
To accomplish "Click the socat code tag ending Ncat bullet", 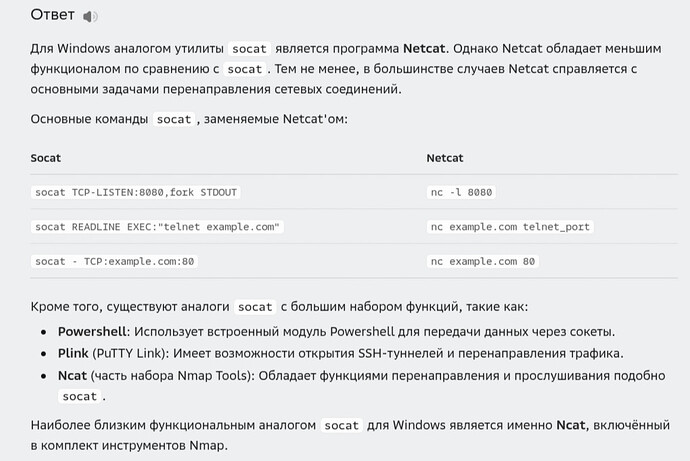I will pos(80,396).
